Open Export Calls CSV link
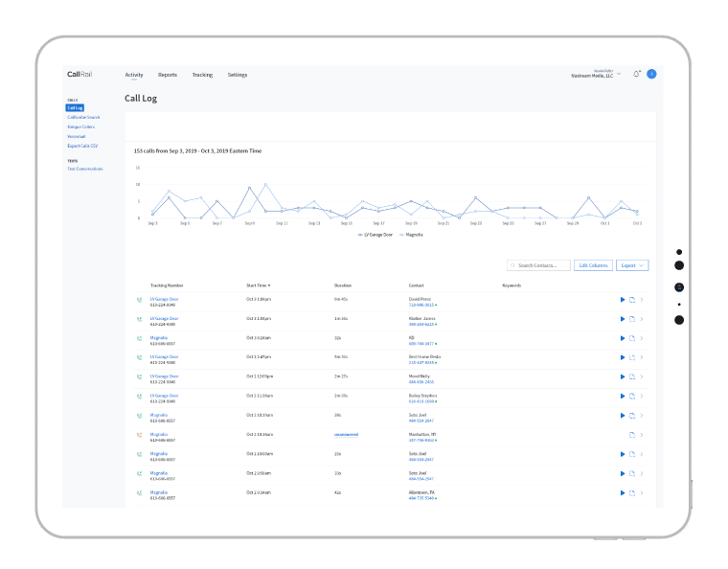728x569 pixels. (82, 146)
